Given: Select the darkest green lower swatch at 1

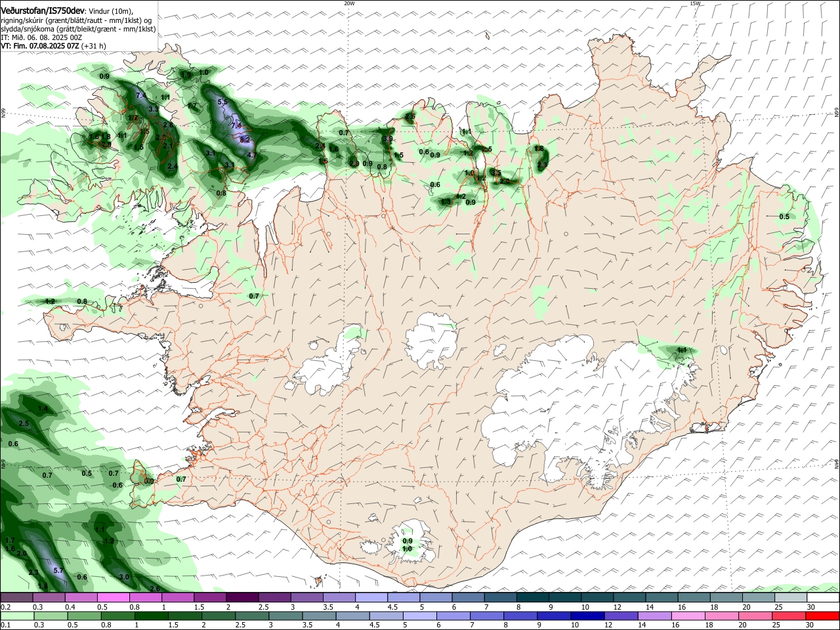Looking at the screenshot, I should (151, 616).
